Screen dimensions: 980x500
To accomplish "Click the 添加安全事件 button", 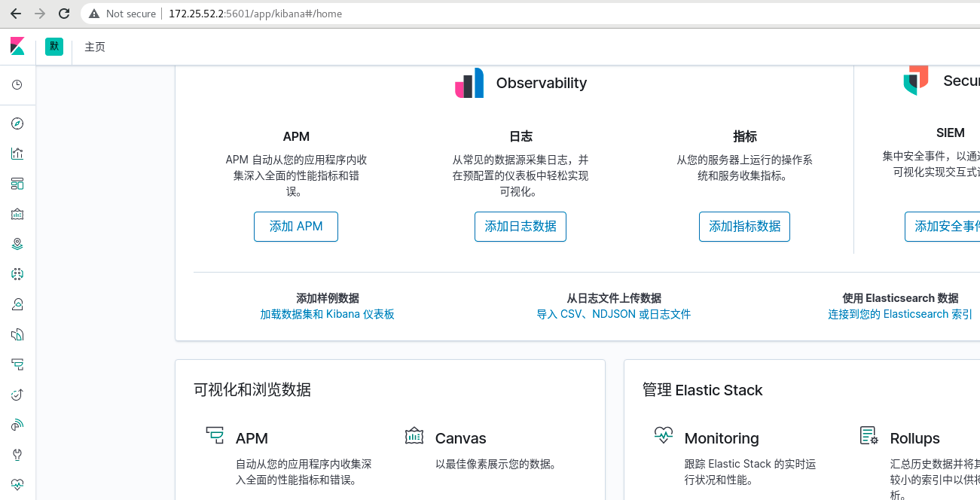I will click(x=943, y=227).
